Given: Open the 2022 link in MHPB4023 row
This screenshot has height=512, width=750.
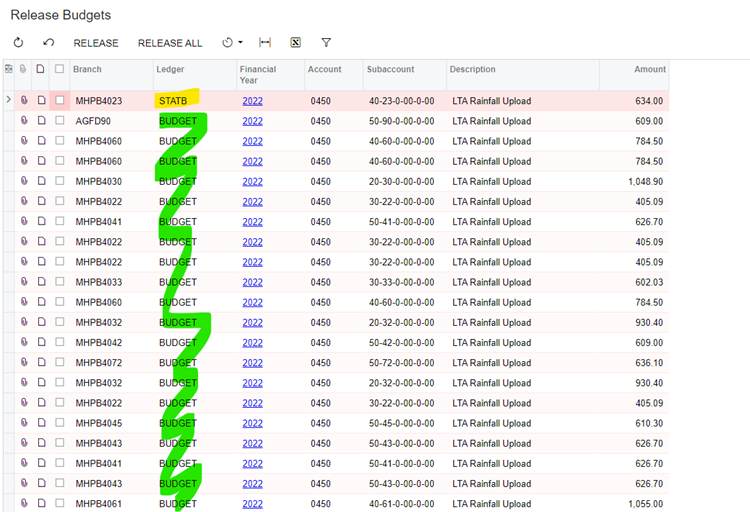Looking at the screenshot, I should pos(253,101).
